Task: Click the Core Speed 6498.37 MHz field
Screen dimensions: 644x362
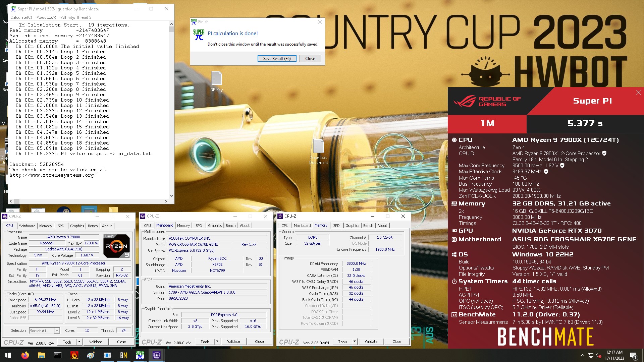Action: [45, 300]
